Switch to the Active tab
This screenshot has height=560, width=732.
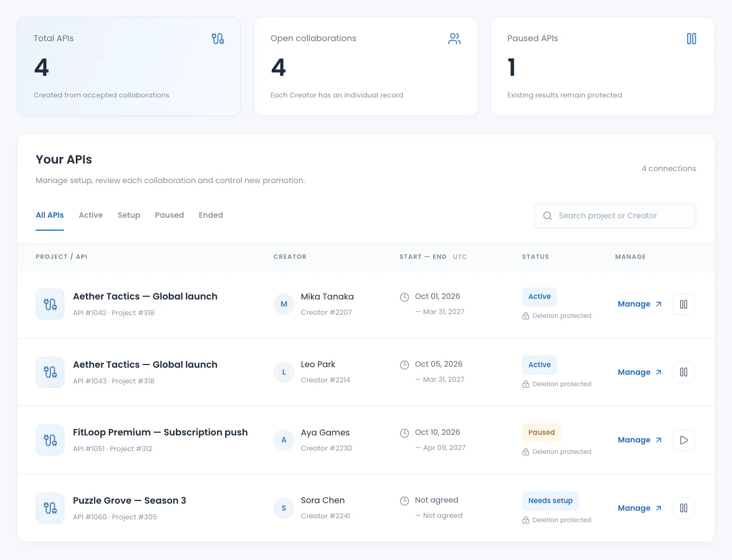pyautogui.click(x=91, y=216)
